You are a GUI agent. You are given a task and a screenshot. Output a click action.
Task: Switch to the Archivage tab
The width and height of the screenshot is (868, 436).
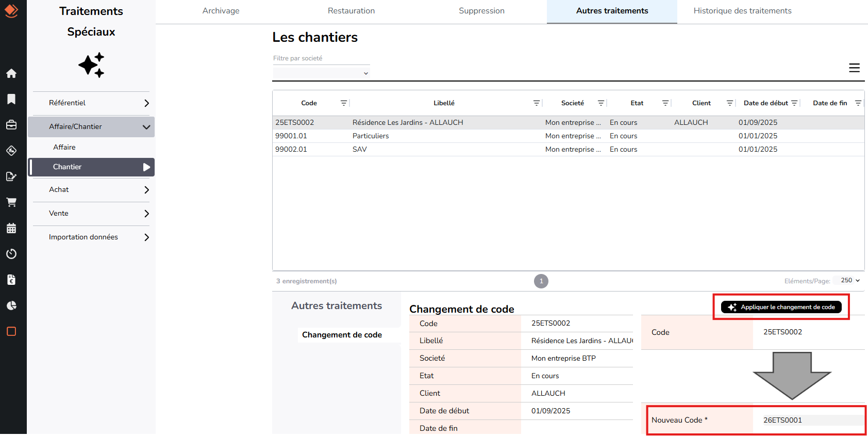point(221,11)
